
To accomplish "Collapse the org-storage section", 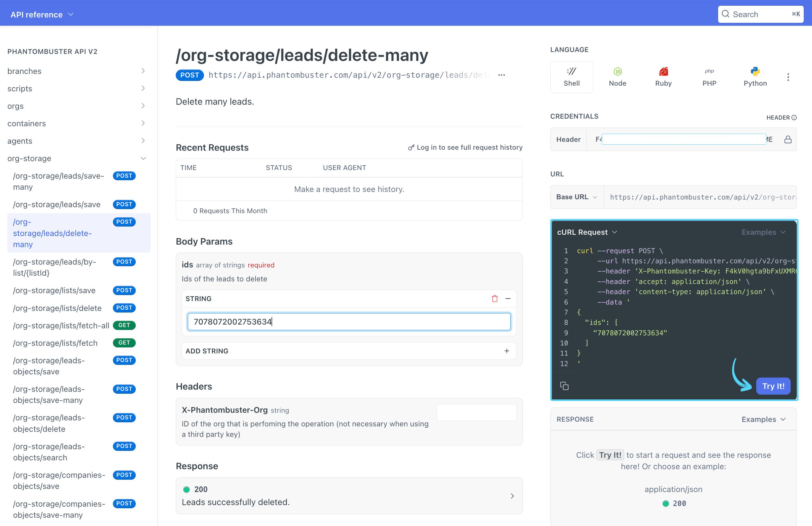I will point(143,158).
